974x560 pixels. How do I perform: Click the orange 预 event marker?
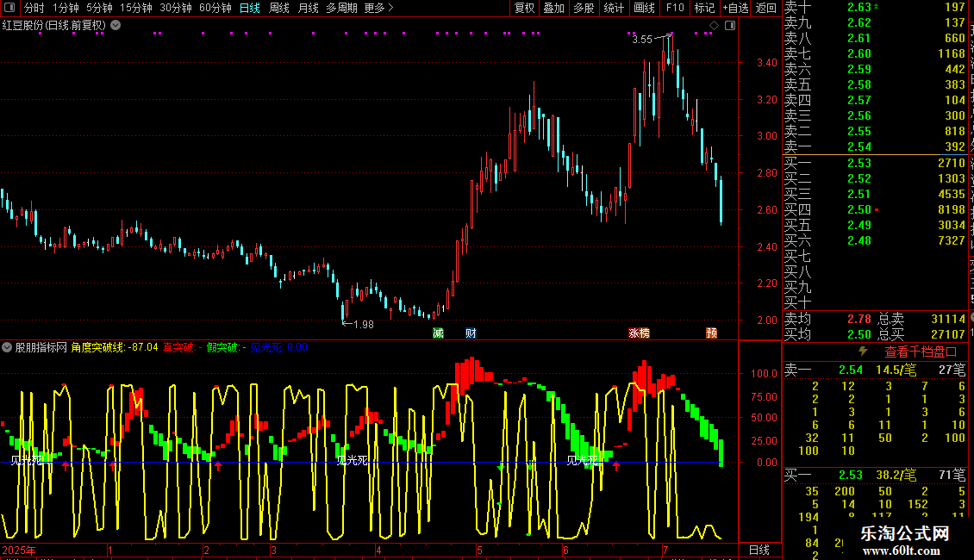pos(712,333)
